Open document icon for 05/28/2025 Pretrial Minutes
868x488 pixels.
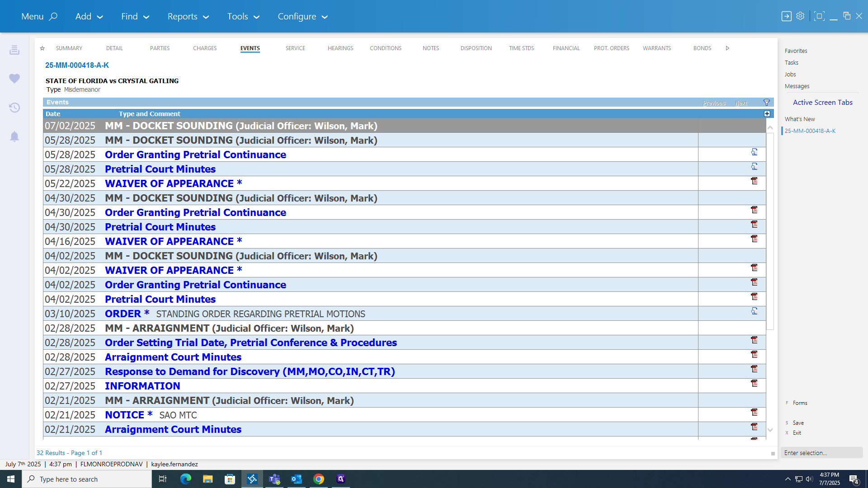pos(754,167)
